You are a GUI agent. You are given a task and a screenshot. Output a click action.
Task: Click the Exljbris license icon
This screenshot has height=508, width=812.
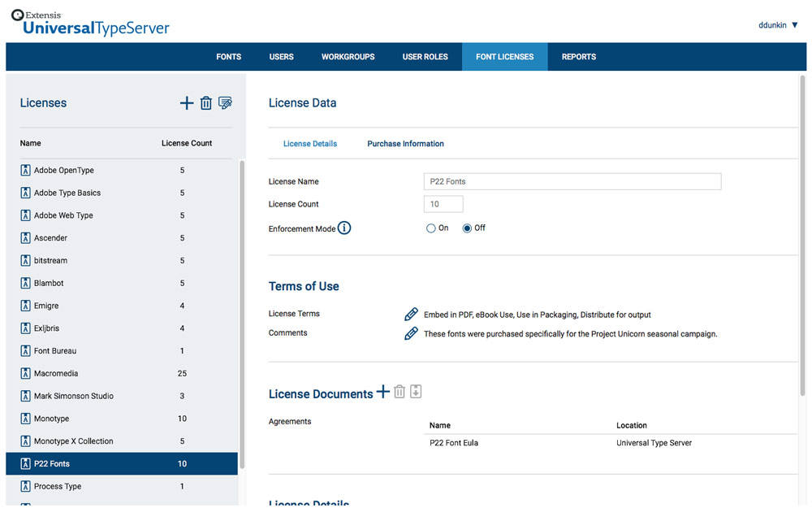[x=25, y=328]
